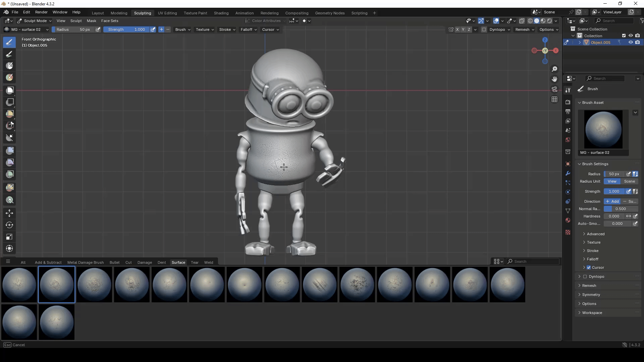The image size is (644, 362).
Task: Click the asset shelf Search field
Action: [x=533, y=261]
